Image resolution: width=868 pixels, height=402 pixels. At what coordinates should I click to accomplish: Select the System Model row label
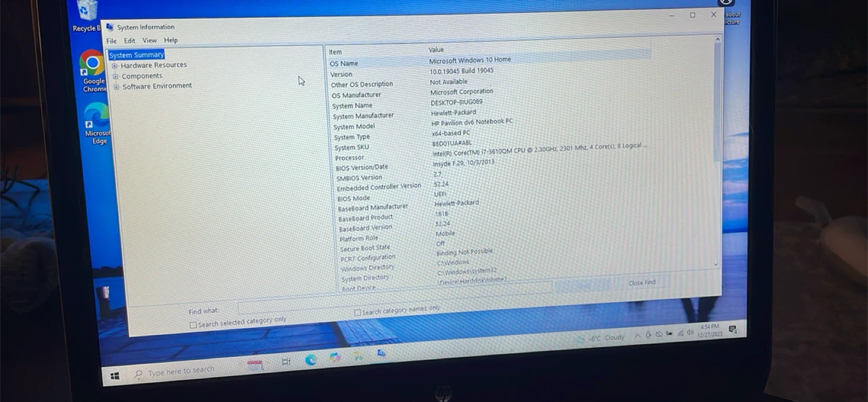[354, 127]
